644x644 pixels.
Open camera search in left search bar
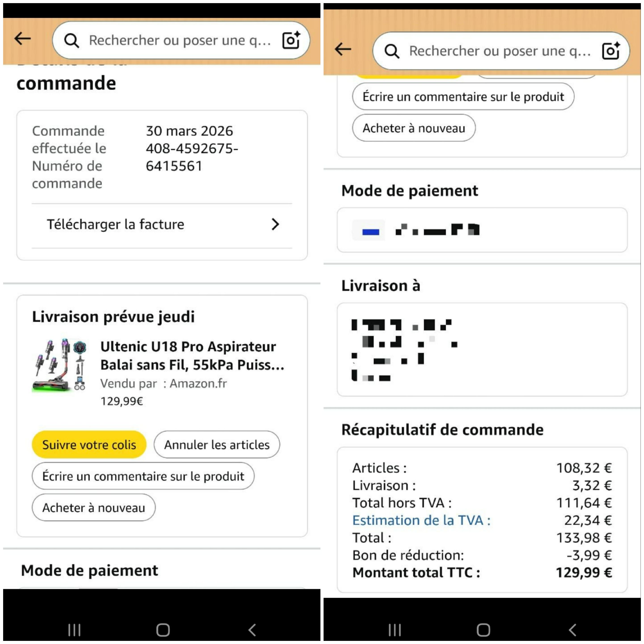coord(291,40)
